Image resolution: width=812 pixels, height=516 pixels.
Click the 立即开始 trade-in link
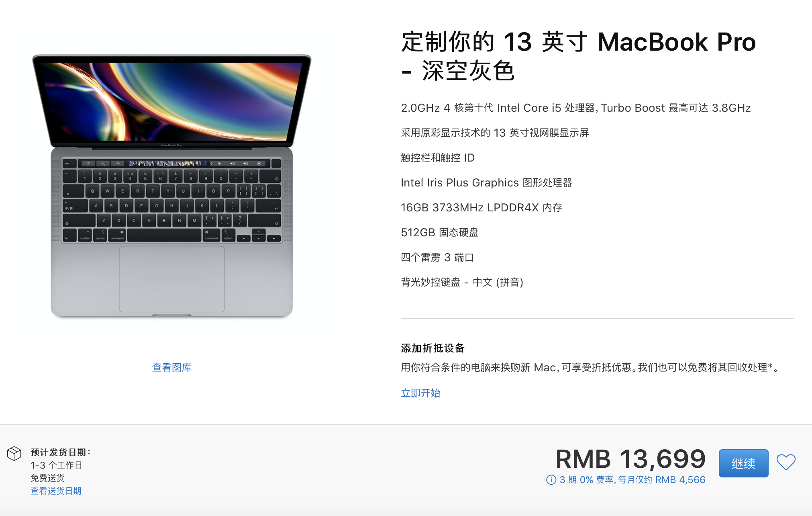[x=420, y=393]
